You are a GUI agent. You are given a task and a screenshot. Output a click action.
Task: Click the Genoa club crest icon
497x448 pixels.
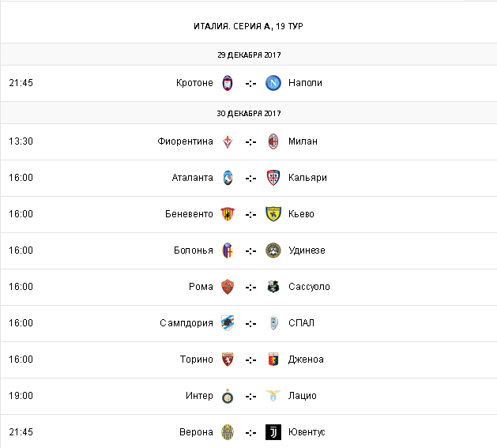[x=273, y=360]
